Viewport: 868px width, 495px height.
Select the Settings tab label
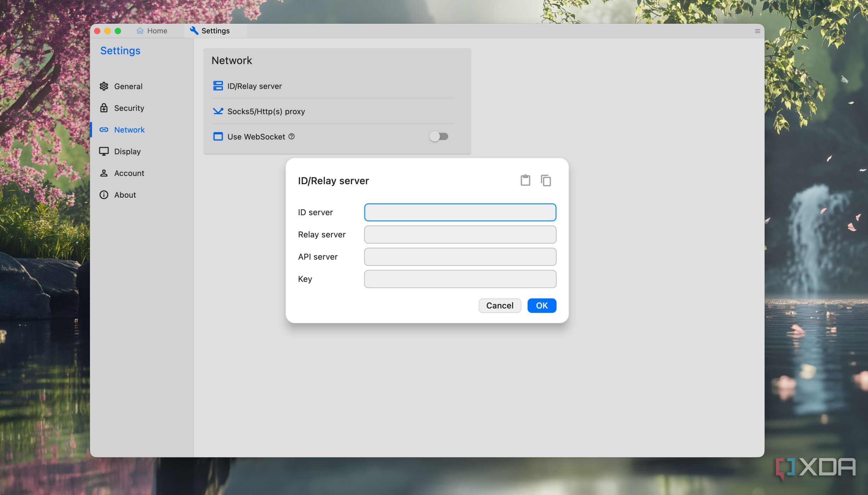pyautogui.click(x=215, y=31)
